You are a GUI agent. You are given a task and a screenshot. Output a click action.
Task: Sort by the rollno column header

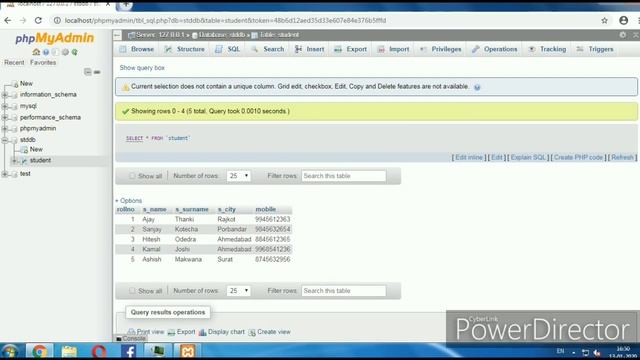126,209
